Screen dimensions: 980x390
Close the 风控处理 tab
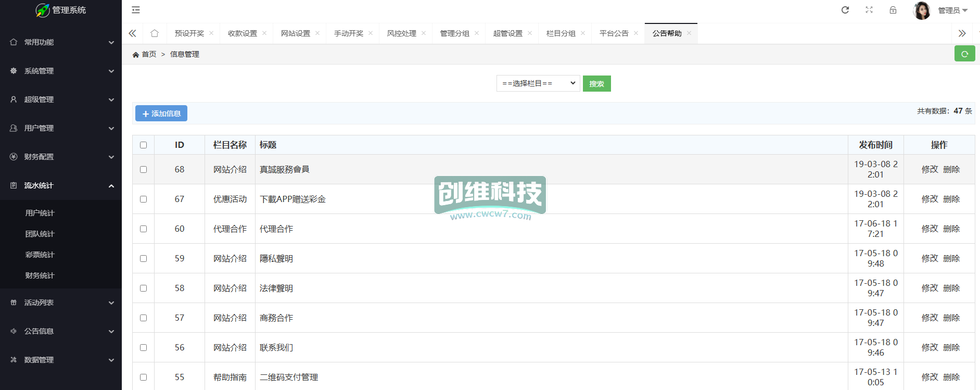424,33
